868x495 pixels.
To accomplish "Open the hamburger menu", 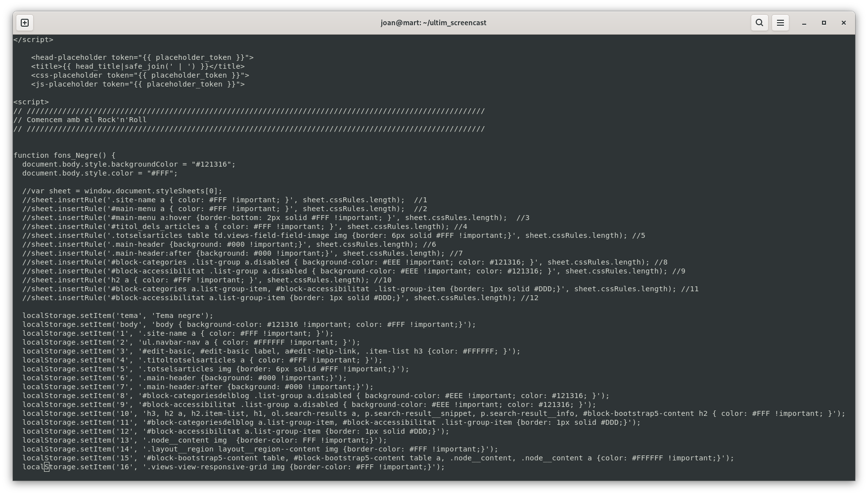I will tap(780, 23).
